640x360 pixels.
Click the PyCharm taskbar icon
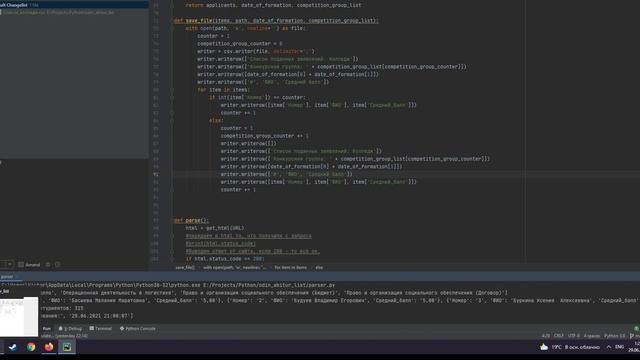(67, 347)
